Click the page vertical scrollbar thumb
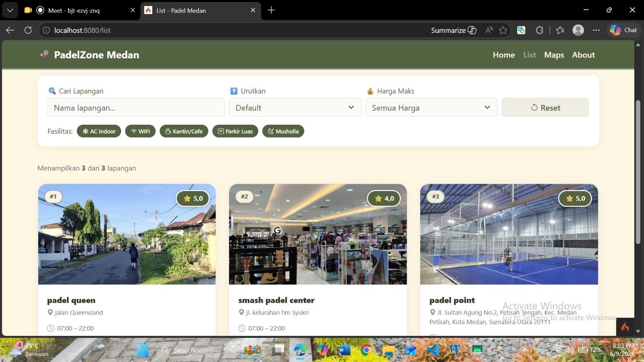Image resolution: width=644 pixels, height=362 pixels. [x=638, y=172]
